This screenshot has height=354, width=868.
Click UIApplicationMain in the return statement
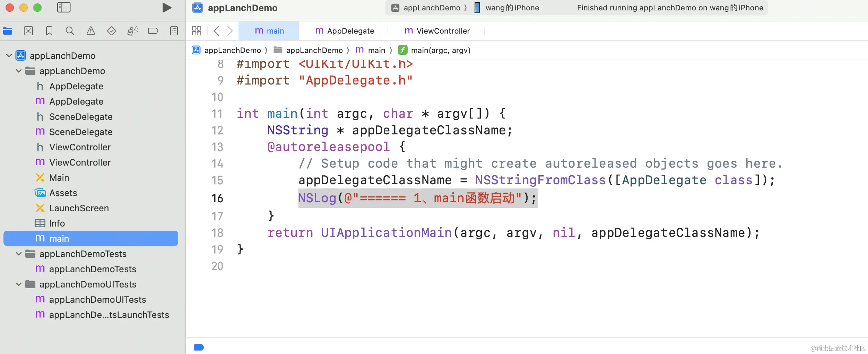386,233
